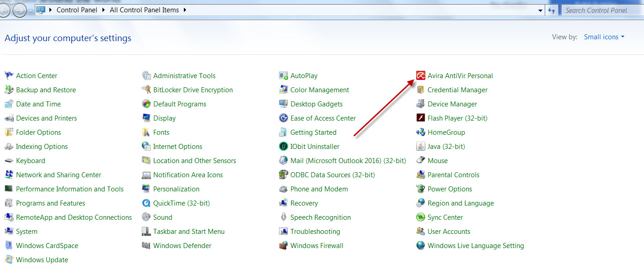644x275 pixels.
Task: Click the AutoPlay icon
Action: pos(283,76)
